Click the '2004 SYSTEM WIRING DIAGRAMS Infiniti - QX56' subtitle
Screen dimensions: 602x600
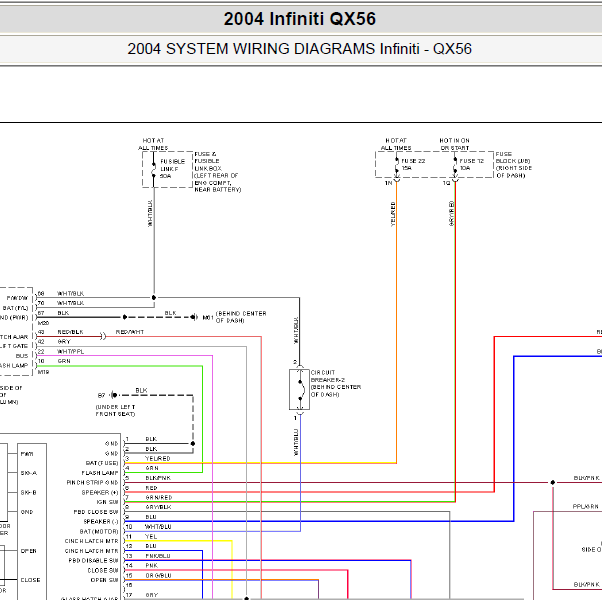pyautogui.click(x=299, y=49)
